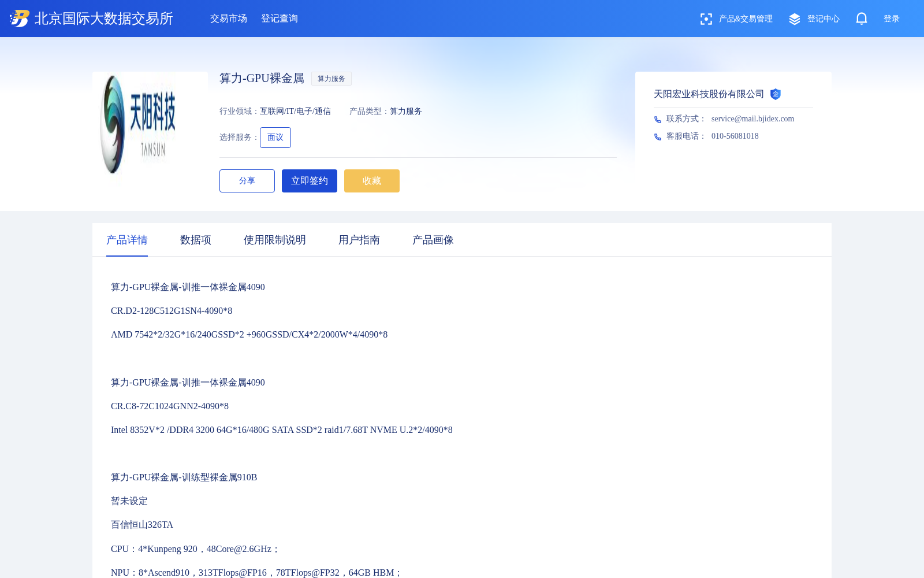Open the 交易市场 menu
Screen dimensions: 924x578
point(229,18)
